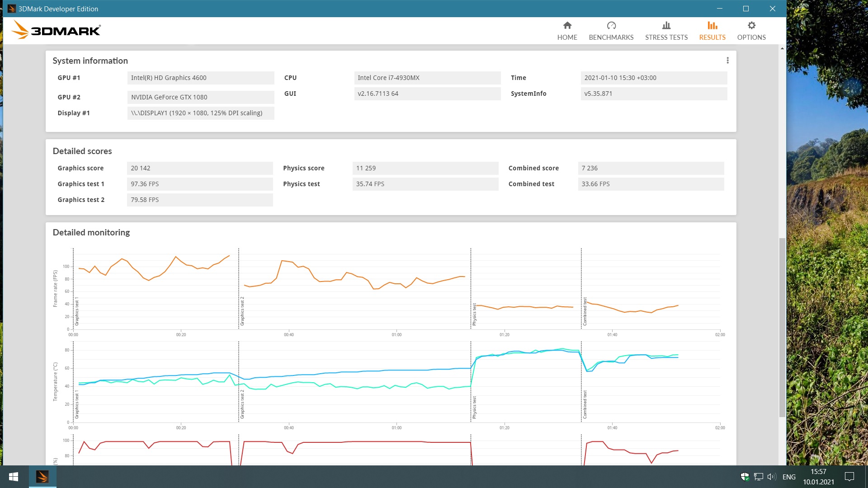Open the notification center icon
The height and width of the screenshot is (488, 868).
click(x=849, y=477)
